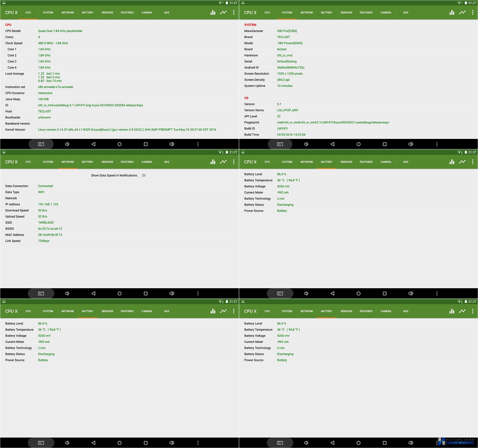The height and width of the screenshot is (448, 478).
Task: Switch to SENSORS tab on CPU details screen
Action: 107,12
